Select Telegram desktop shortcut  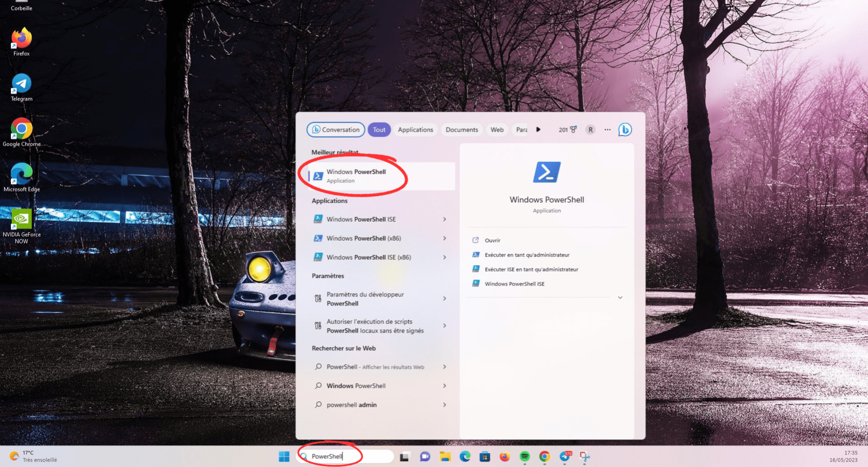click(x=21, y=87)
